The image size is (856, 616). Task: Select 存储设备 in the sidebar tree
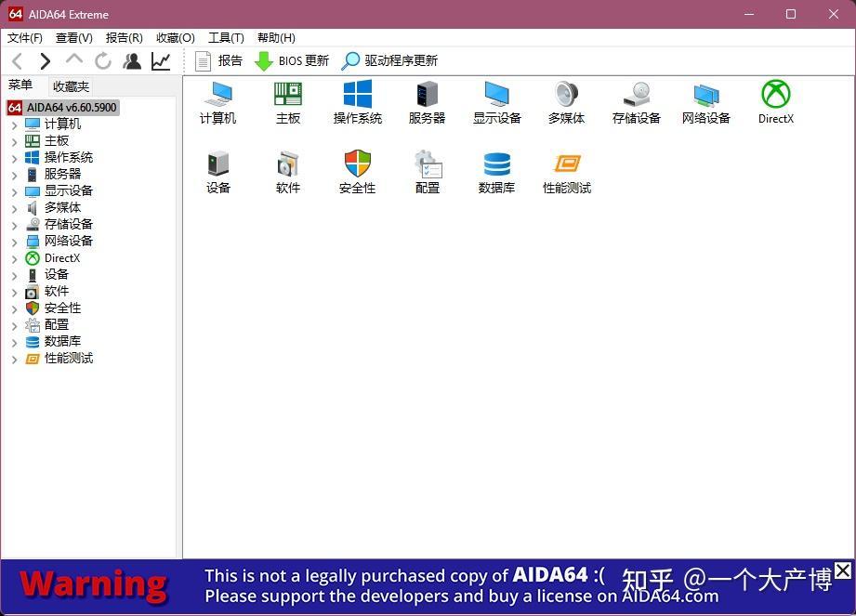(59, 224)
